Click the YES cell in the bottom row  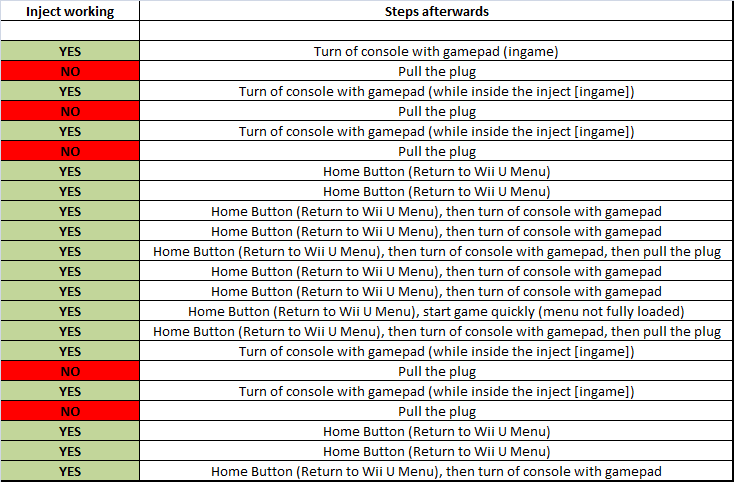70,471
